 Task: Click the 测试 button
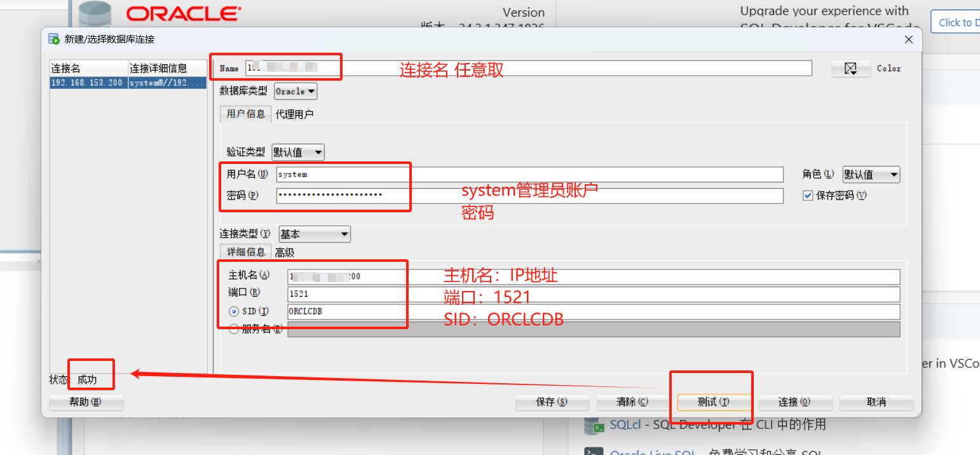(x=713, y=402)
